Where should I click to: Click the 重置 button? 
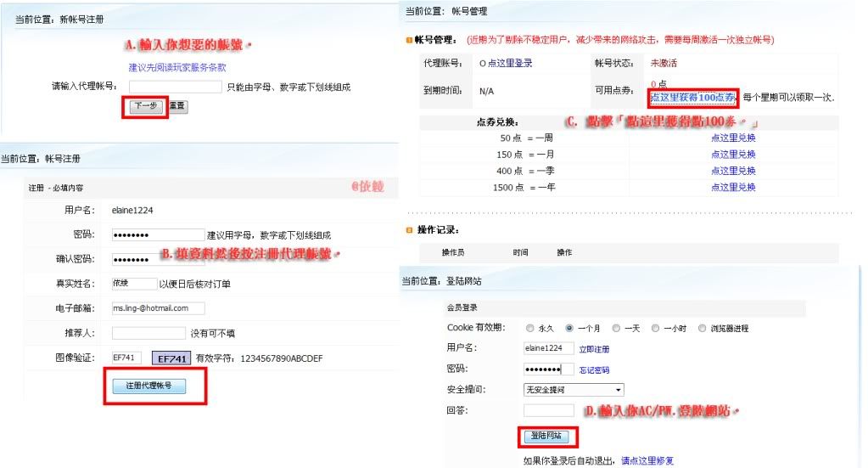pyautogui.click(x=177, y=106)
